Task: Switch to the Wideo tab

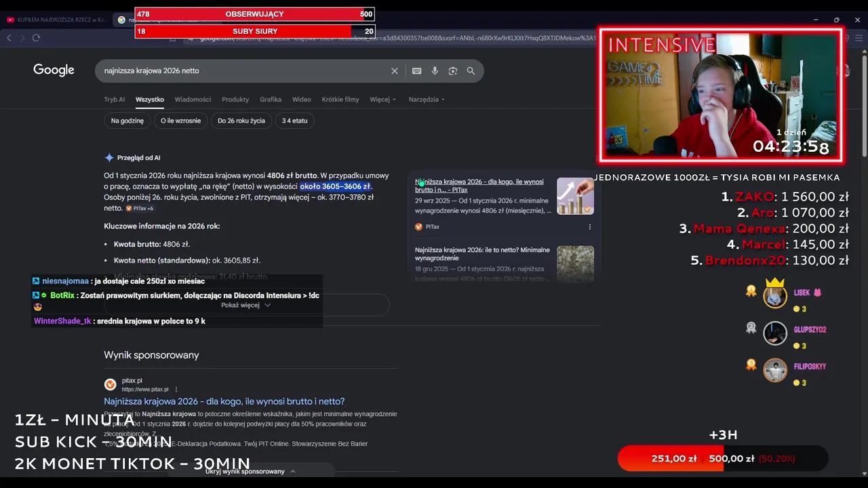Action: [x=302, y=100]
